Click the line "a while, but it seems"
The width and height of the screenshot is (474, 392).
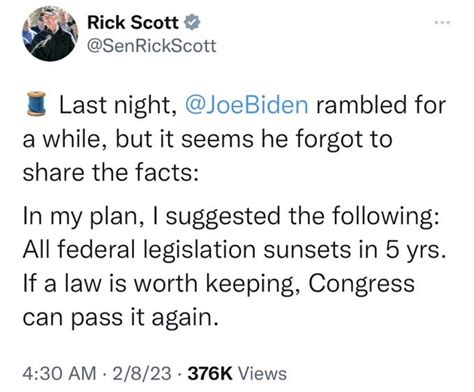(x=138, y=139)
